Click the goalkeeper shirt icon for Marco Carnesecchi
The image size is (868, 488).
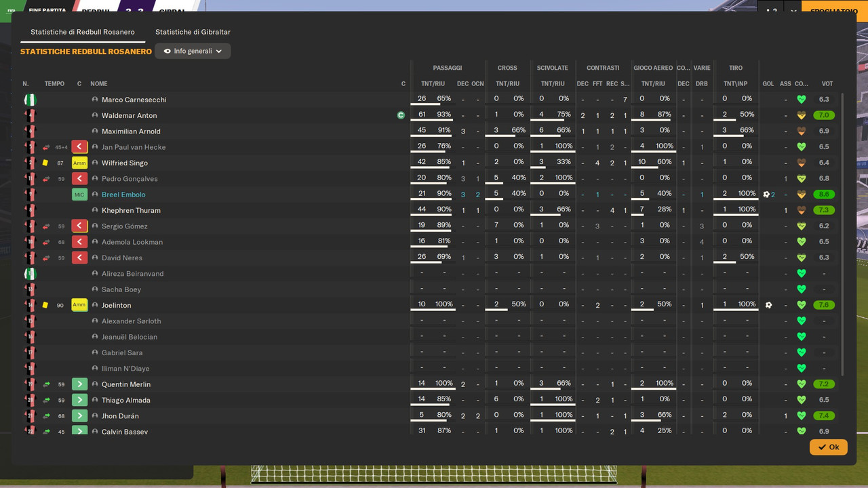coord(30,100)
